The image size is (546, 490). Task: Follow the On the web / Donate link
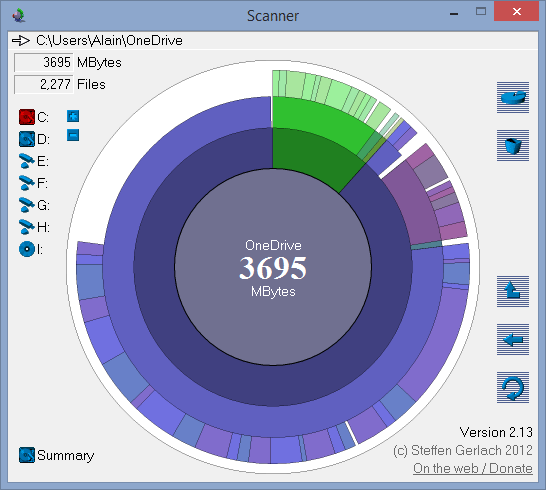tap(473, 468)
